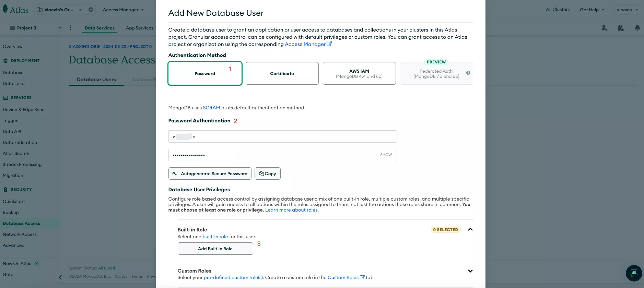Collapse the Built-in Role section
This screenshot has width=644, height=288.
(470, 229)
